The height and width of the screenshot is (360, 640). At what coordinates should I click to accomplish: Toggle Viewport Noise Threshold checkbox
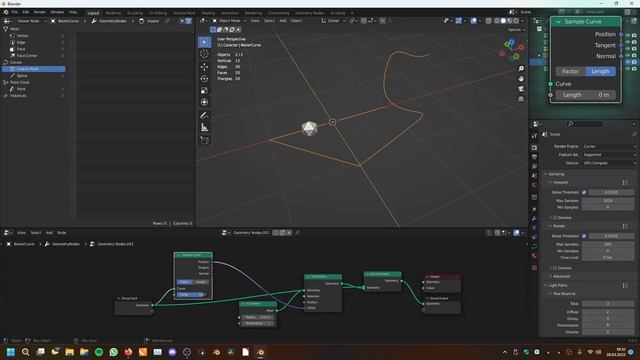tap(584, 192)
